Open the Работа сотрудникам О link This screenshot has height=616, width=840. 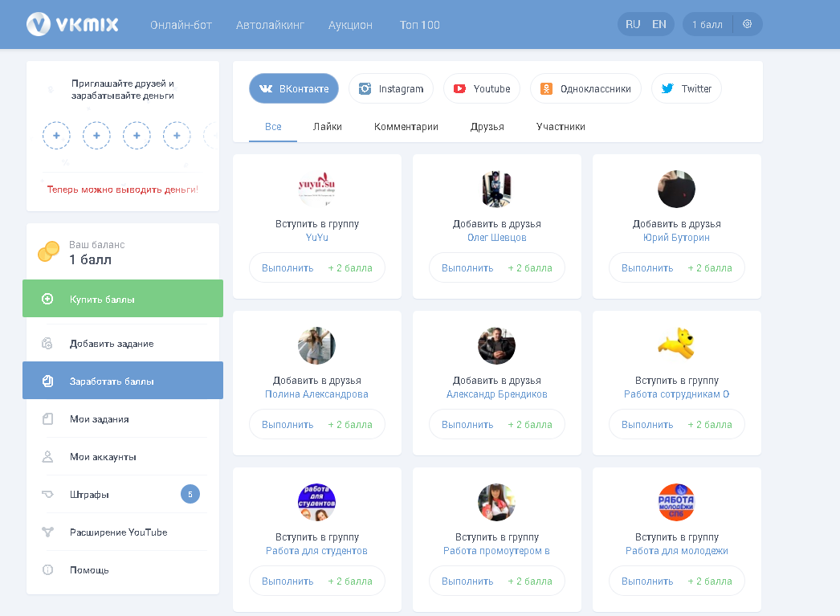point(677,394)
